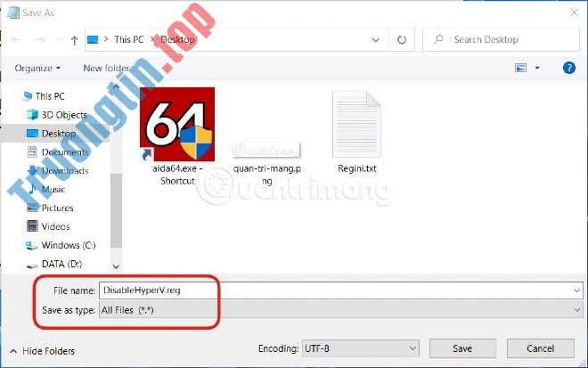Open recent locations dropdown arrow
This screenshot has height=368, width=588.
tap(59, 40)
